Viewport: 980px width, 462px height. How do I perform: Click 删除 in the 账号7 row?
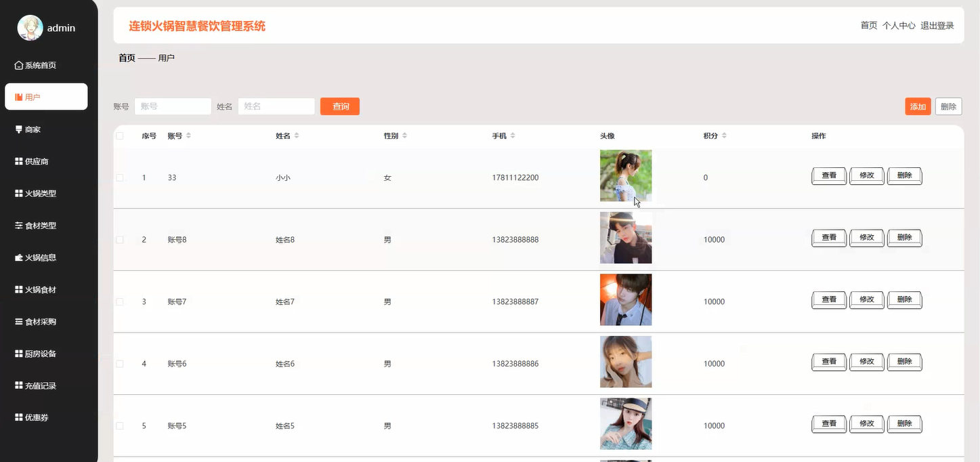click(905, 300)
